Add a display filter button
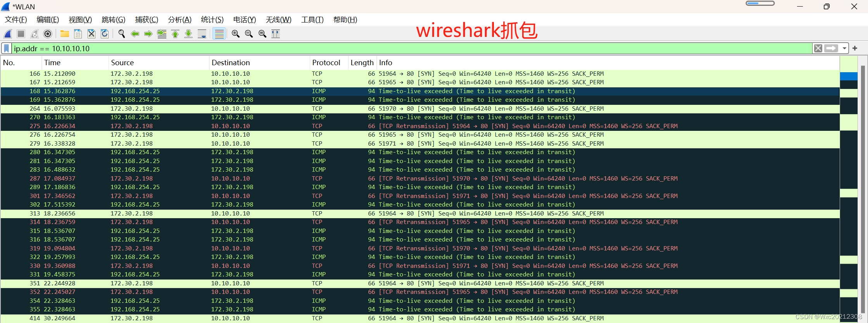 click(855, 49)
